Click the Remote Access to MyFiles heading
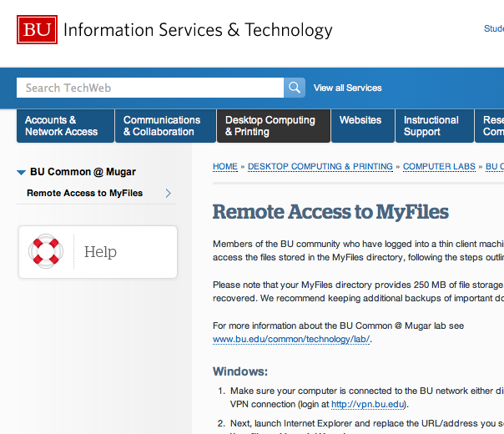 pyautogui.click(x=330, y=211)
